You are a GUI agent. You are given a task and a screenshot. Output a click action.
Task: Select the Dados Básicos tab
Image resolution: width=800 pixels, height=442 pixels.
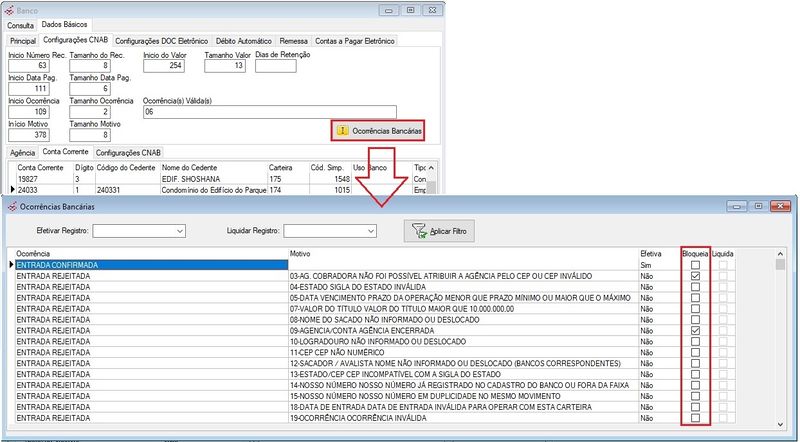pyautogui.click(x=64, y=24)
